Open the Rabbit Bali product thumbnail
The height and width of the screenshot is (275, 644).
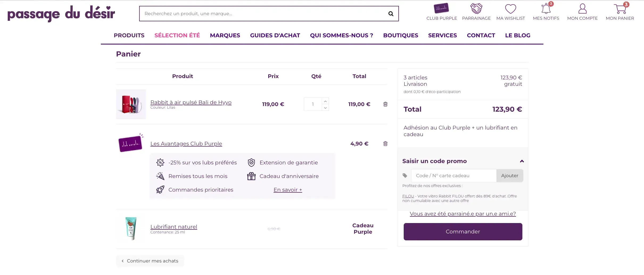click(x=131, y=104)
